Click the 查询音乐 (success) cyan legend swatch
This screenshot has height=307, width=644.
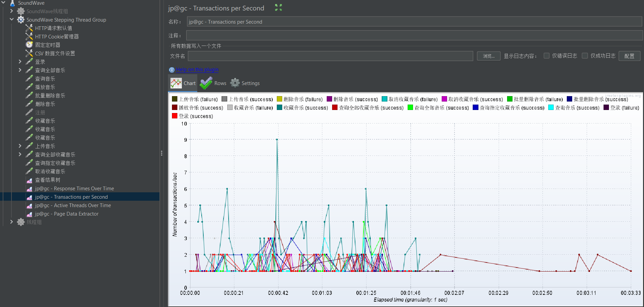551,107
